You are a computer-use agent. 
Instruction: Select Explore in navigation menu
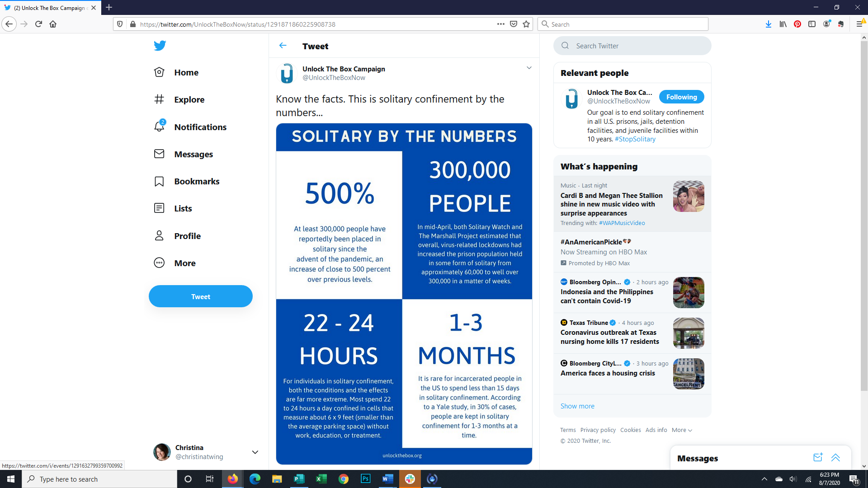point(189,100)
